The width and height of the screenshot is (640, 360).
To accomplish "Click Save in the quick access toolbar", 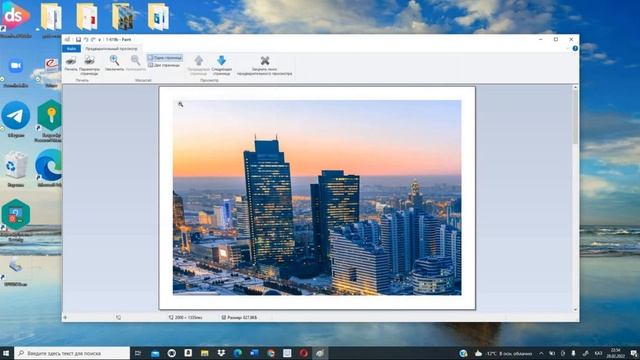I will click(x=78, y=40).
